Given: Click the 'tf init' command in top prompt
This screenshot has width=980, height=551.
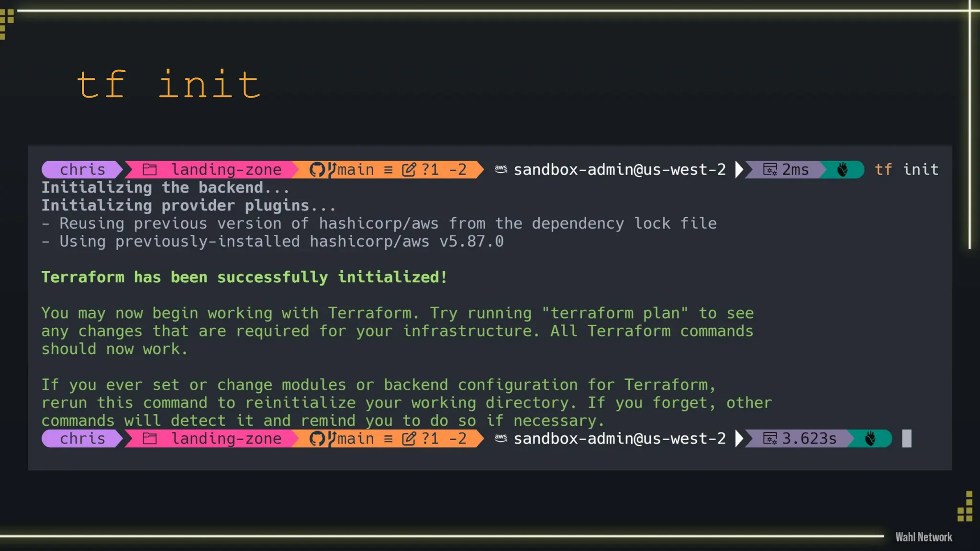Looking at the screenshot, I should [x=906, y=169].
